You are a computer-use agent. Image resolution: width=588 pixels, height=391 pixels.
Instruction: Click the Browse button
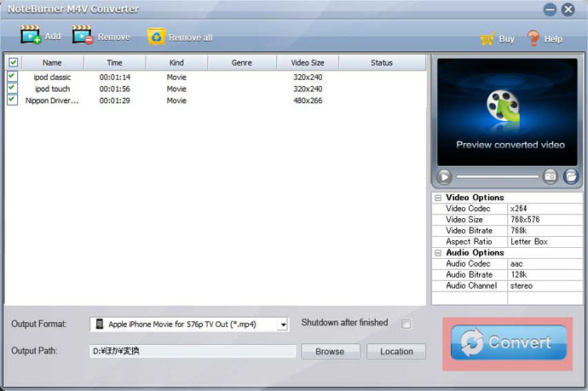pos(330,351)
